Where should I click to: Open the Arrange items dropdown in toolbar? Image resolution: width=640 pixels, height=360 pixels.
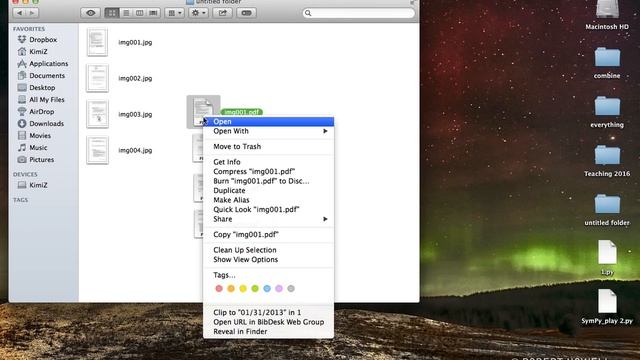175,13
